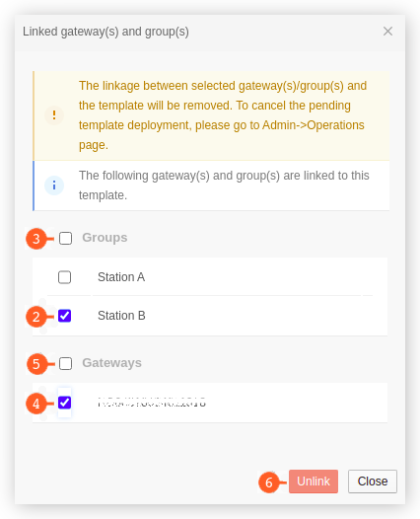The width and height of the screenshot is (420, 519).
Task: Click the orange warning exclamation icon
Action: coord(54,115)
